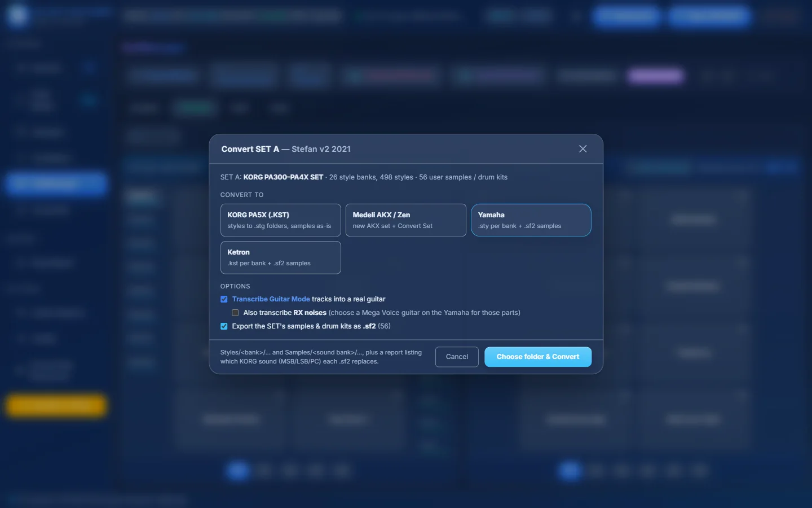Cancel the conversion dialog

pos(457,357)
